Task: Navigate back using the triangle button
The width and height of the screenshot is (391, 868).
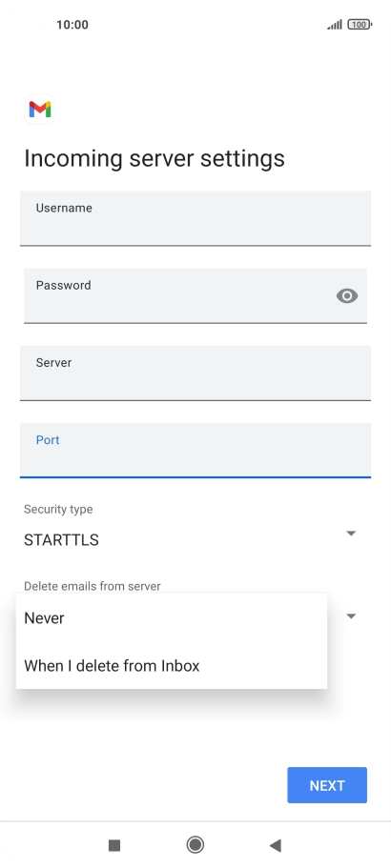Action: click(x=276, y=845)
